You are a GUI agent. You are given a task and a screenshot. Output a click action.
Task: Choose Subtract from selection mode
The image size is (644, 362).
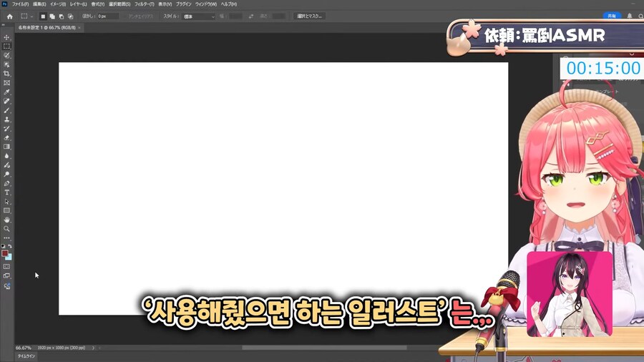(x=62, y=16)
